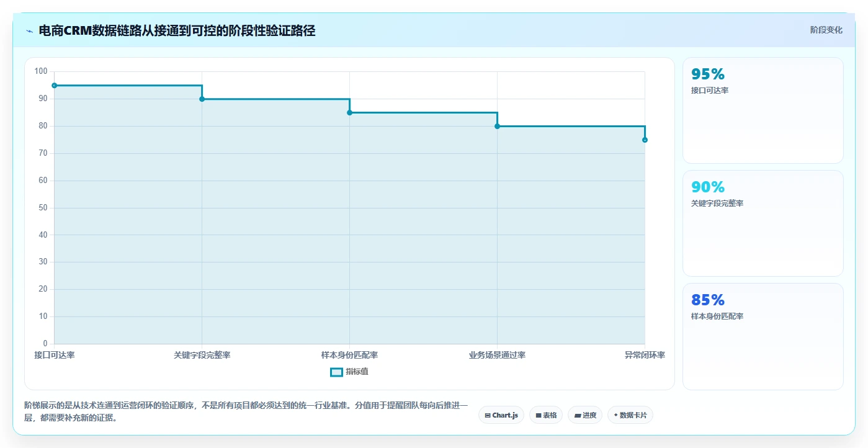This screenshot has width=868, height=448.
Task: Open the 90% 关键字段完整率 card
Action: click(763, 223)
